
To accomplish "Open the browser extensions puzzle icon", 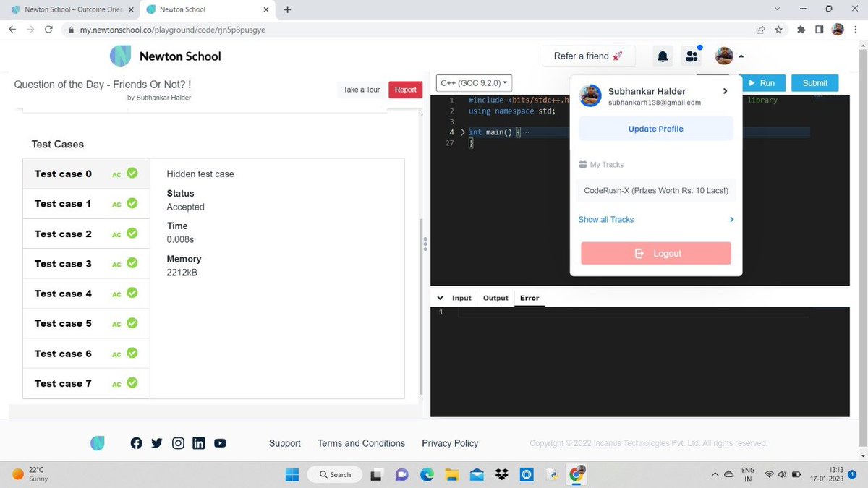I will [800, 30].
